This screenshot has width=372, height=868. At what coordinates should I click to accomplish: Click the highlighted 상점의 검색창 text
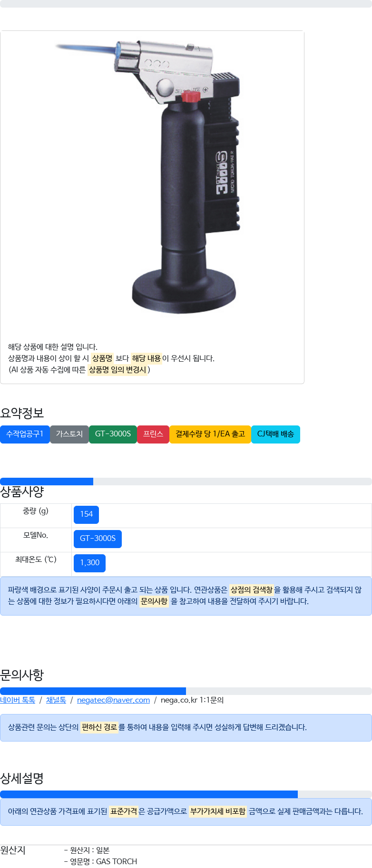(251, 590)
